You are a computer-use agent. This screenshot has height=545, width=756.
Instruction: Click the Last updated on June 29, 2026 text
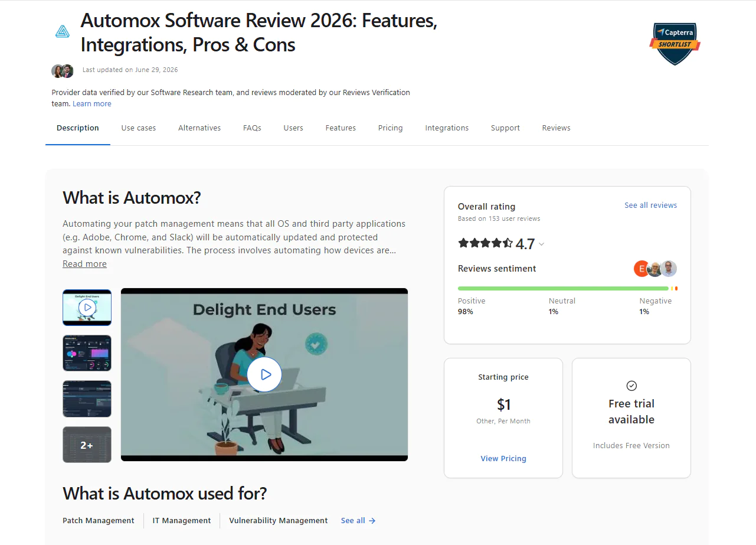tap(130, 70)
